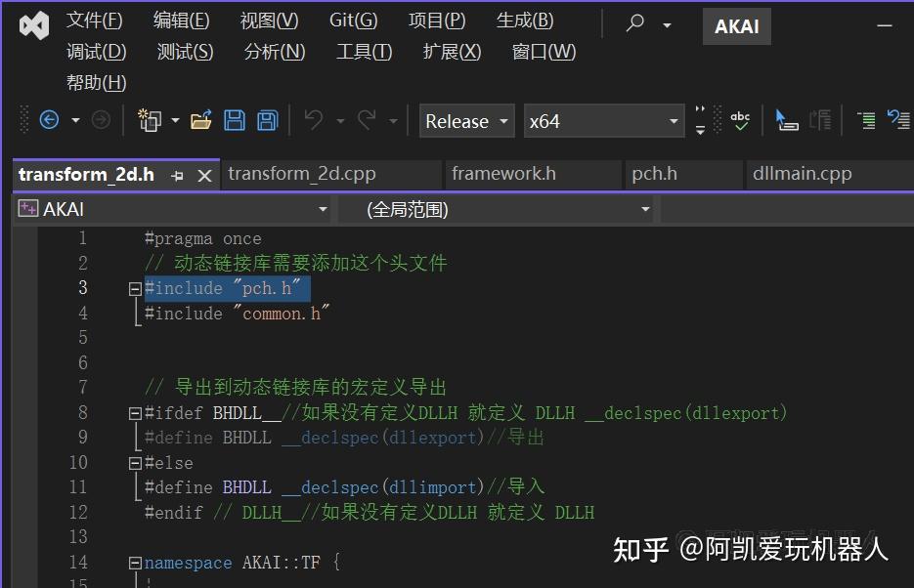Run the abc spell check toolbar icon
This screenshot has height=588, width=914.
pos(740,119)
